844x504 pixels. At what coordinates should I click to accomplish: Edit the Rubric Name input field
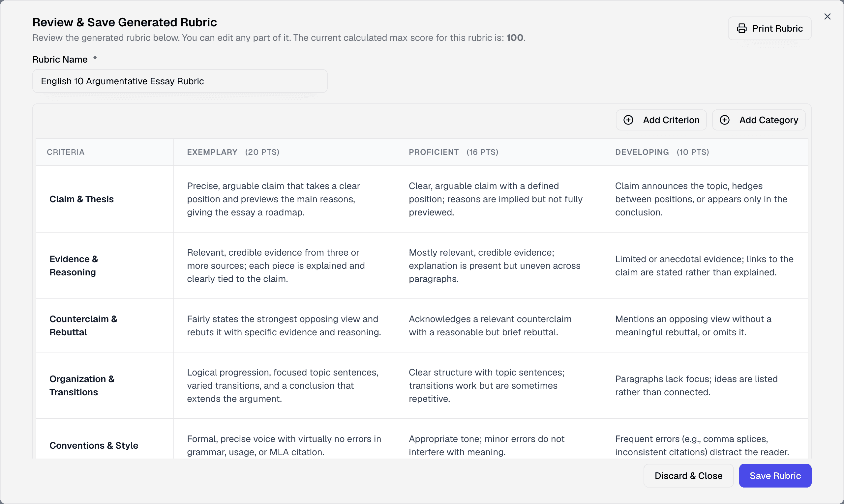coord(180,81)
